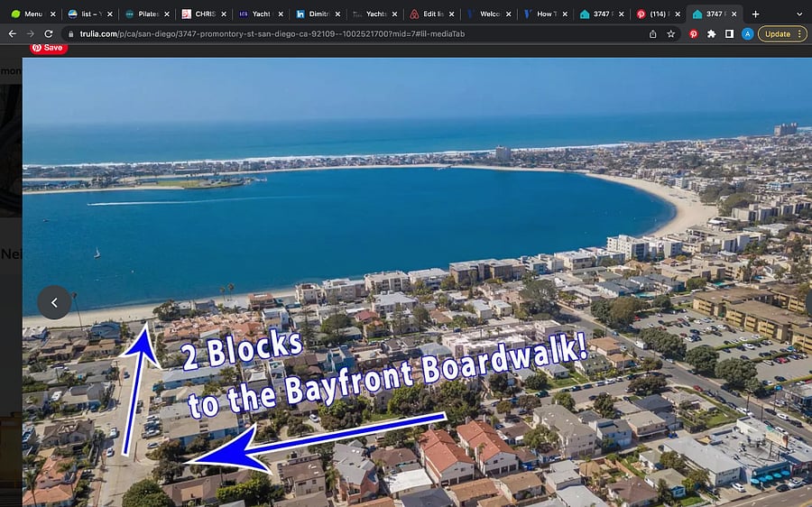
Task: Close the Airbnb Edit listing tab
Action: coord(452,14)
